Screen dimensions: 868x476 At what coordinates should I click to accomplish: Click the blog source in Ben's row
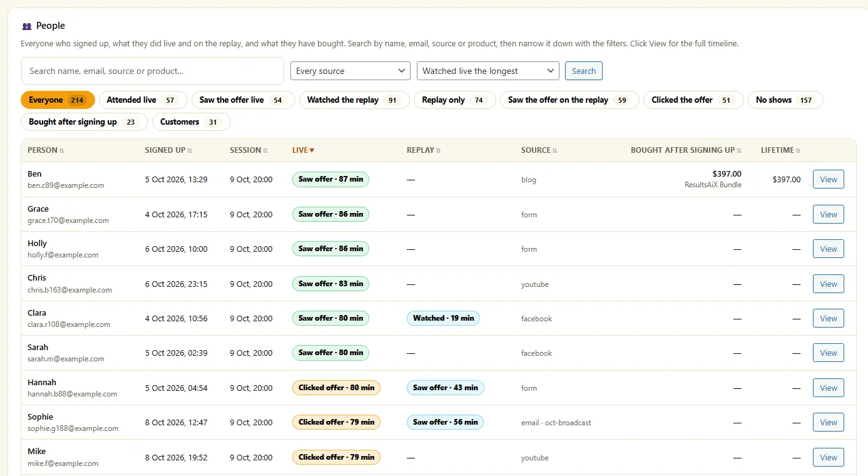click(529, 180)
